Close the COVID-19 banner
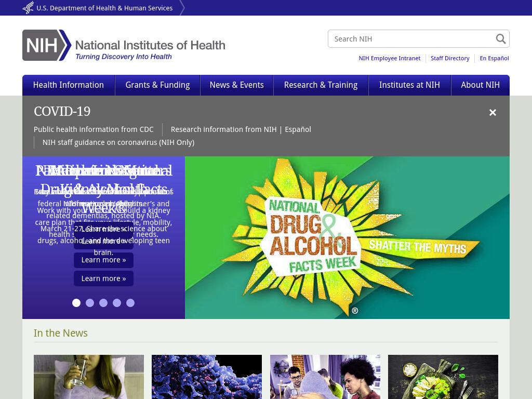The width and height of the screenshot is (532, 399). (493, 112)
